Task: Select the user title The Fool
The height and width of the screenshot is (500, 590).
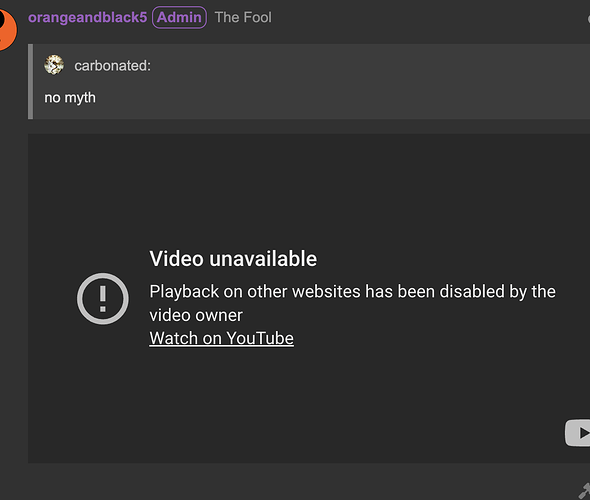Action: [243, 17]
